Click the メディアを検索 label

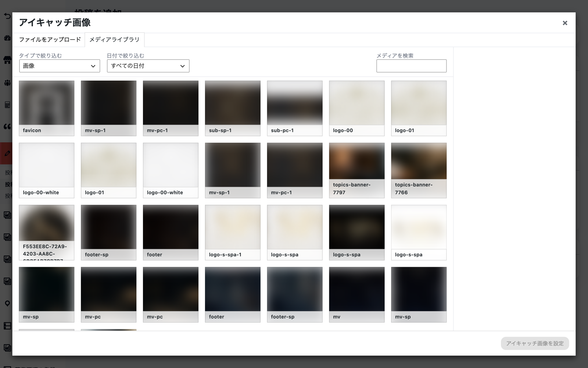click(x=395, y=56)
